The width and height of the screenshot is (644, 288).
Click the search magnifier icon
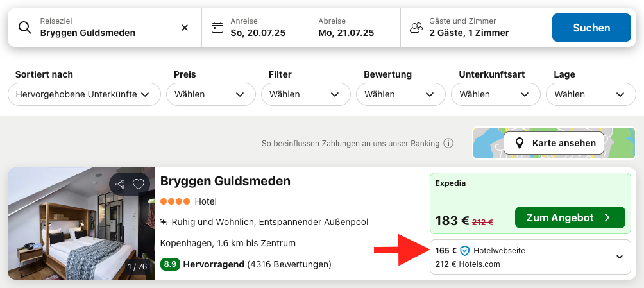point(25,28)
